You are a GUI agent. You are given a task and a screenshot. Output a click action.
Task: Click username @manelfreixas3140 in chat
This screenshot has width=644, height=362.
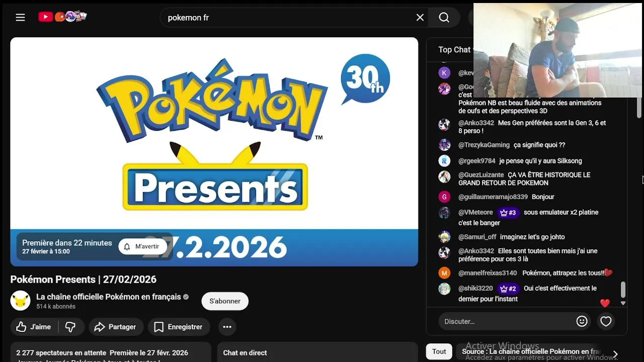pos(488,273)
